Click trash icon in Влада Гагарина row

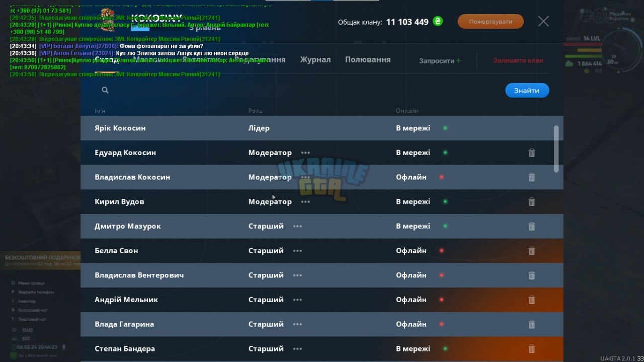(531, 325)
